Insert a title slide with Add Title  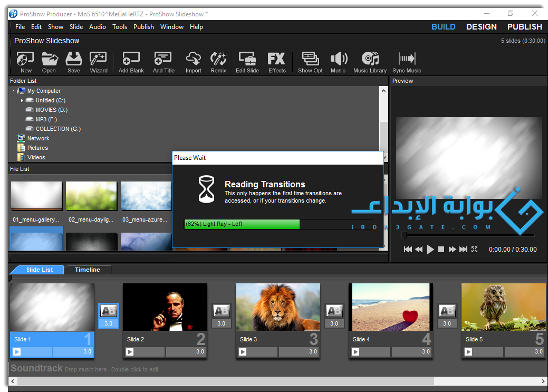[x=163, y=62]
